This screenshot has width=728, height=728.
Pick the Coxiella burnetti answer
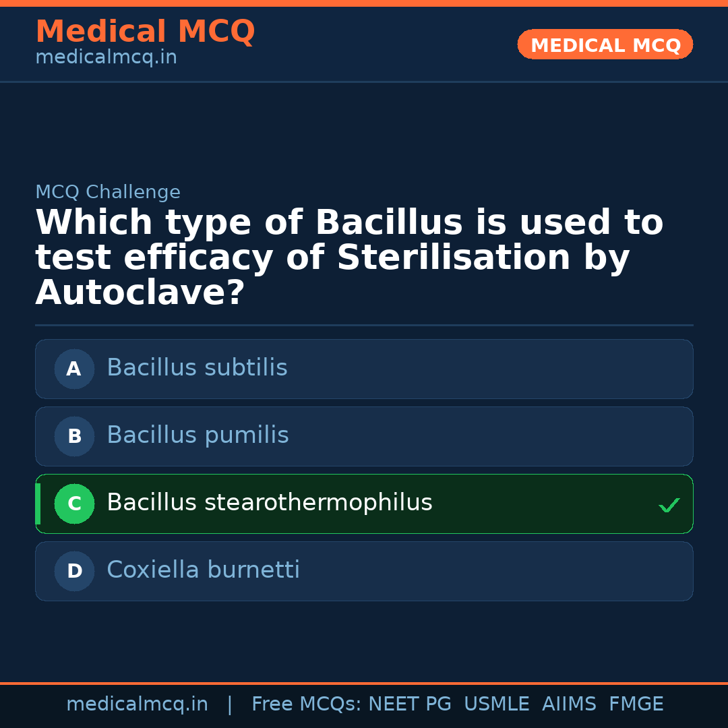pos(203,570)
